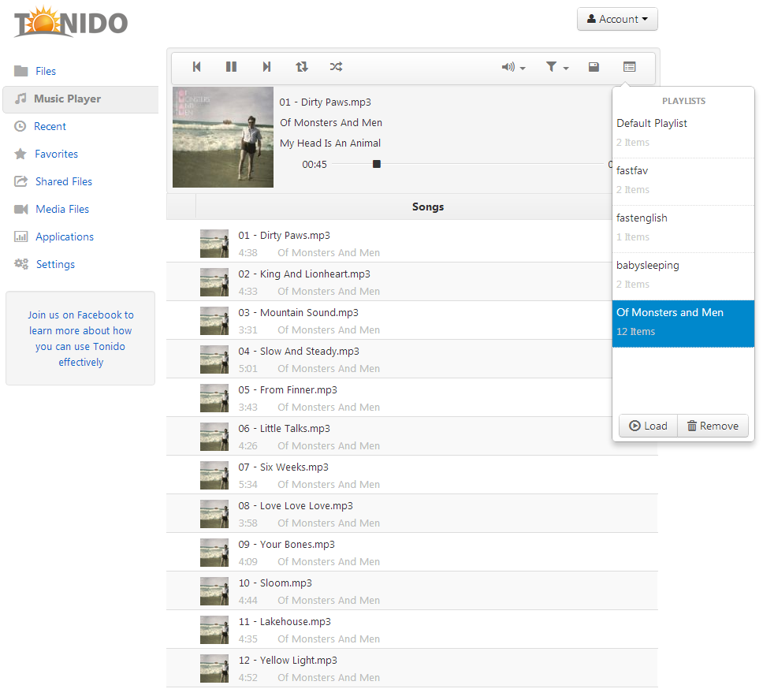Select the fastenglish playlist

pos(683,227)
